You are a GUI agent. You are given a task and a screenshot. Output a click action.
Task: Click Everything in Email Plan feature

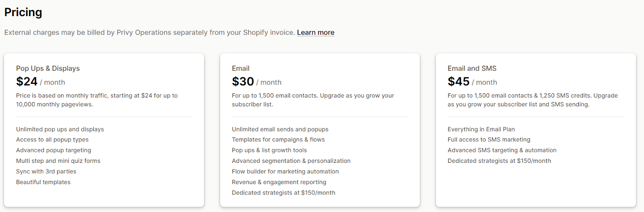[481, 129]
